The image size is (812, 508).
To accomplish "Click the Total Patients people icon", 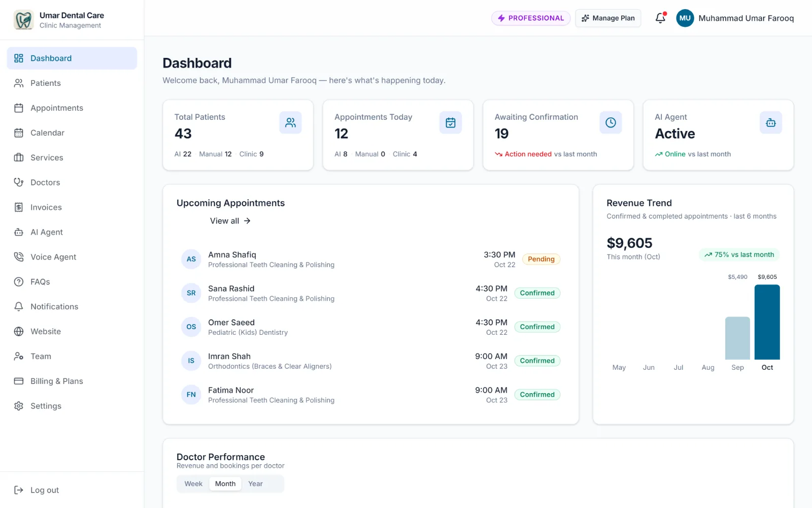I will (x=290, y=122).
